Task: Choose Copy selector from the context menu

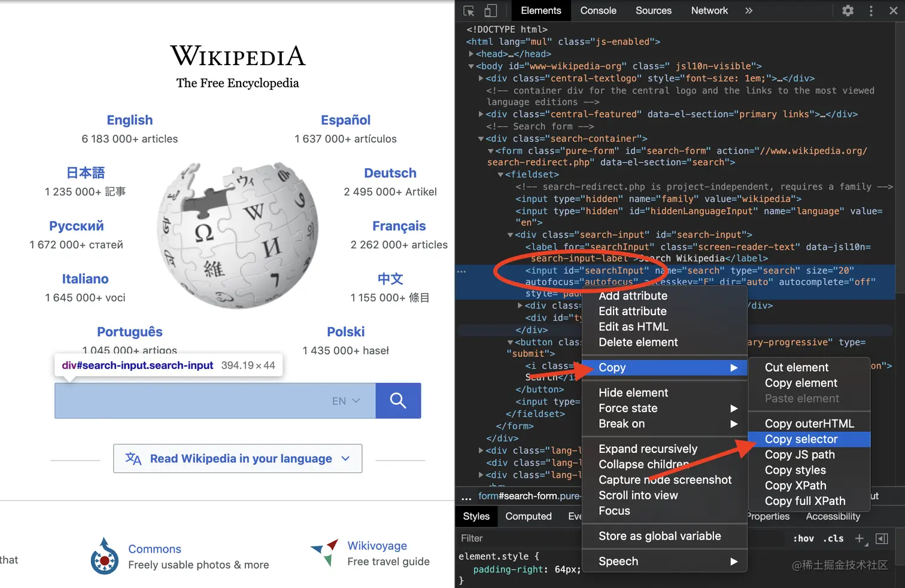Action: click(x=801, y=438)
